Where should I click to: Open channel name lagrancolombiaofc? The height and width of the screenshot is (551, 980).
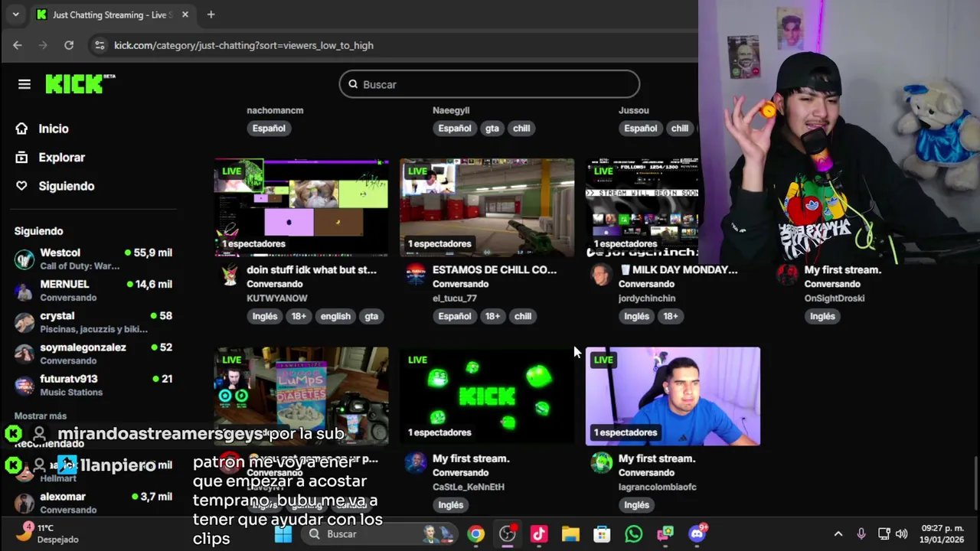658,487
